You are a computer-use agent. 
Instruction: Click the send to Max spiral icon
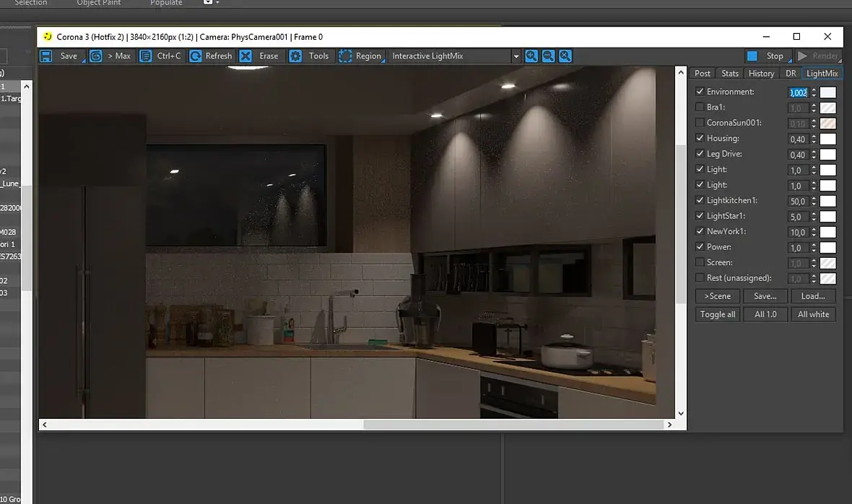[95, 56]
